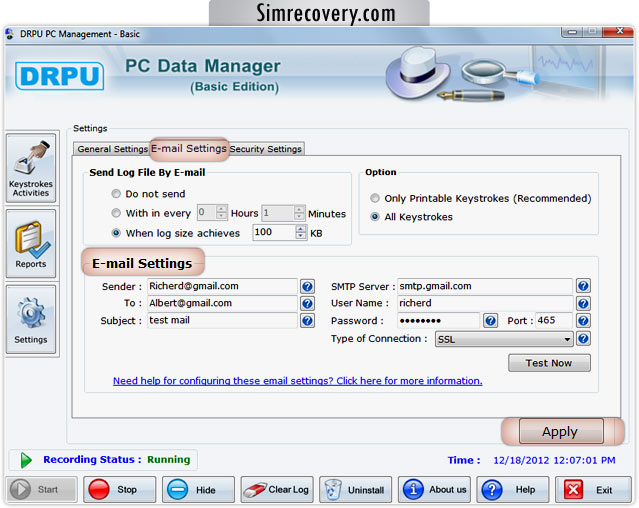Click the Apply button

(561, 431)
